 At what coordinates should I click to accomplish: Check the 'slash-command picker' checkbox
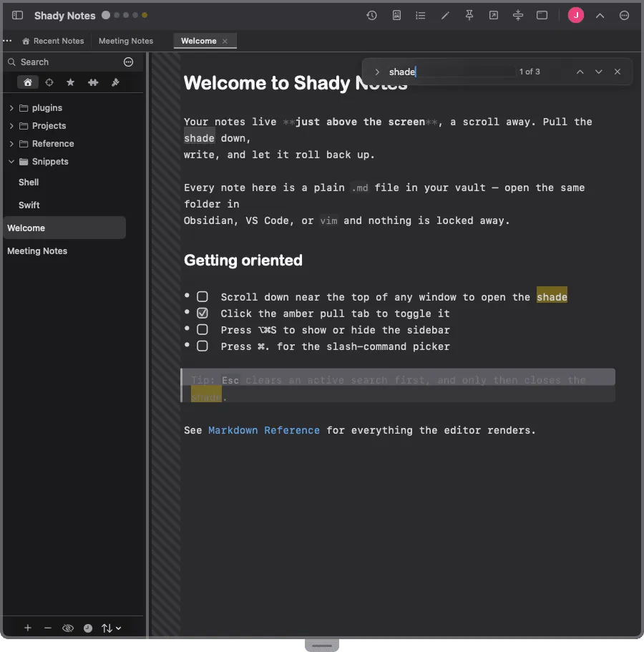[203, 346]
